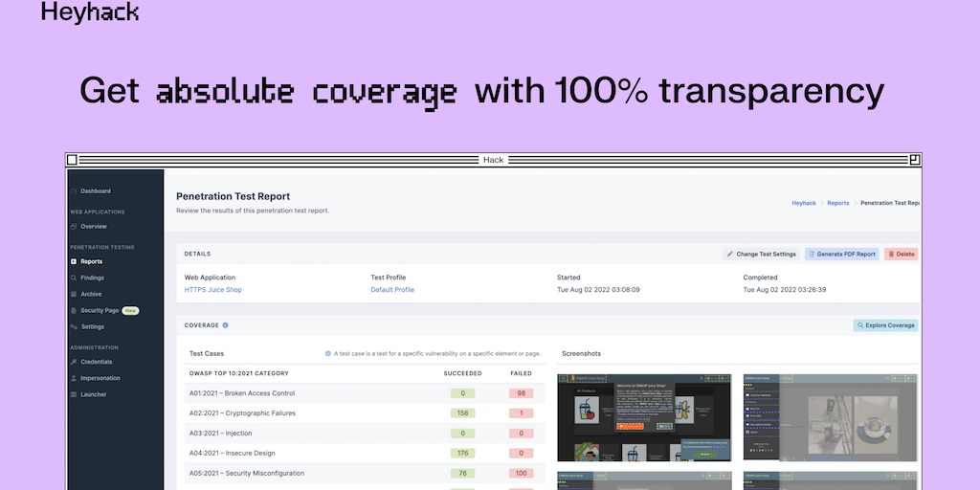Click the Findings magnifier icon
The width and height of the screenshot is (980, 490).
pos(74,278)
